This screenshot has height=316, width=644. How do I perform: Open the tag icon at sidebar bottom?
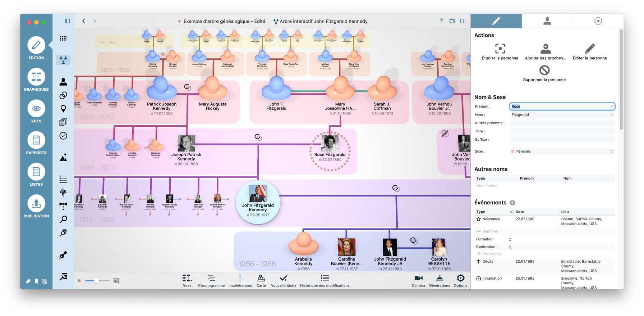point(28,281)
